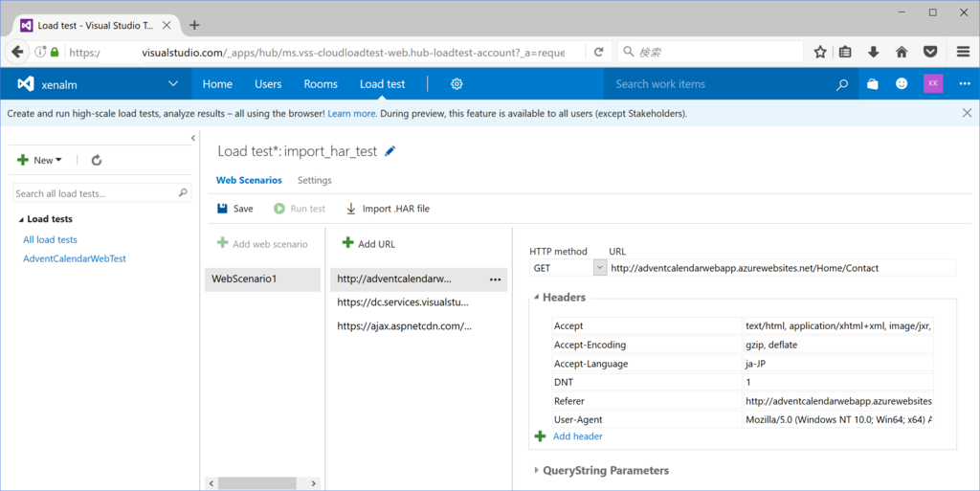The image size is (980, 491).
Task: Click the DNT header value field
Action: (x=838, y=382)
